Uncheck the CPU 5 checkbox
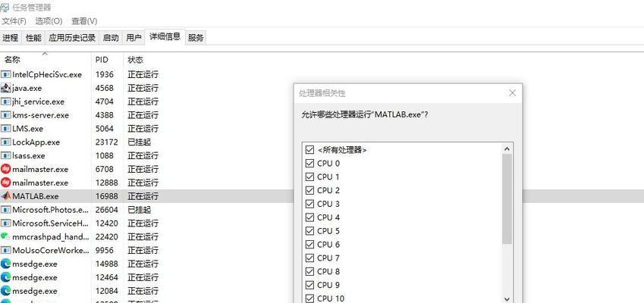Image resolution: width=644 pixels, height=303 pixels. click(309, 231)
